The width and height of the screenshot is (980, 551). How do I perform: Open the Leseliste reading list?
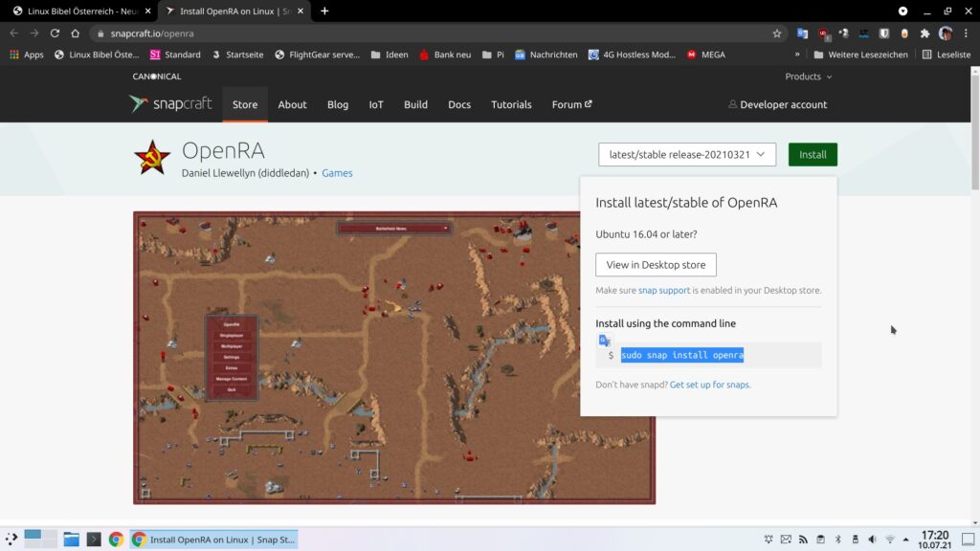tap(947, 55)
